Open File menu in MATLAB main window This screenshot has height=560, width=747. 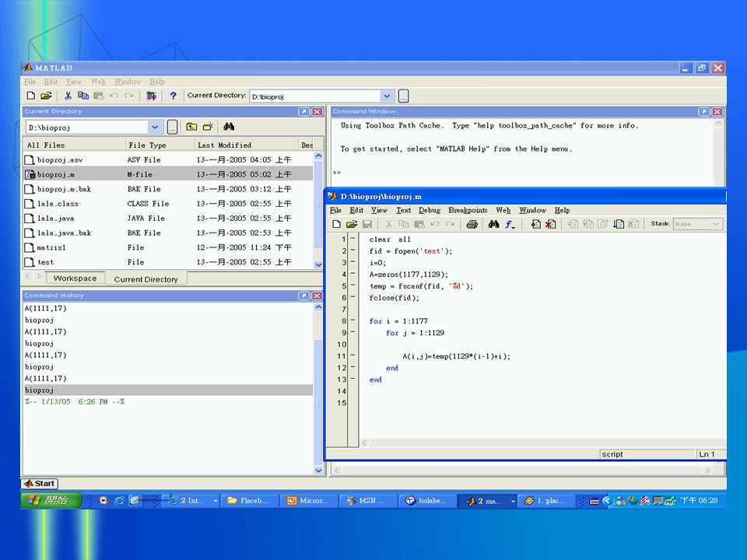click(30, 82)
